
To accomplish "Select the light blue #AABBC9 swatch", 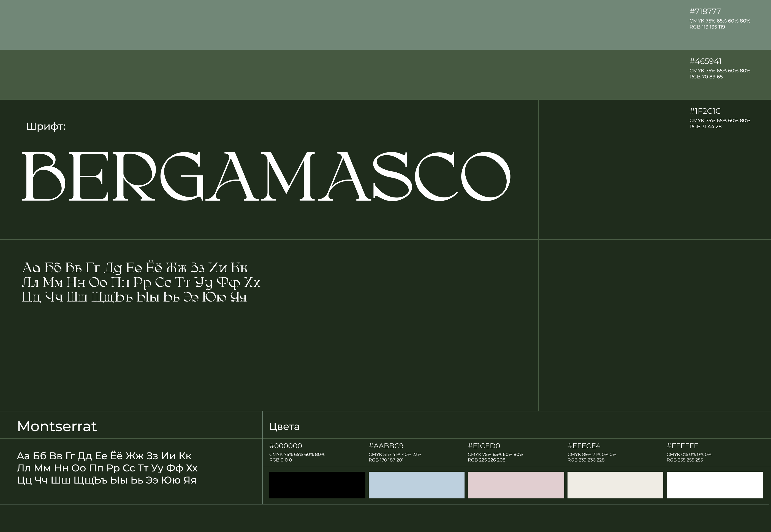I will [x=416, y=485].
